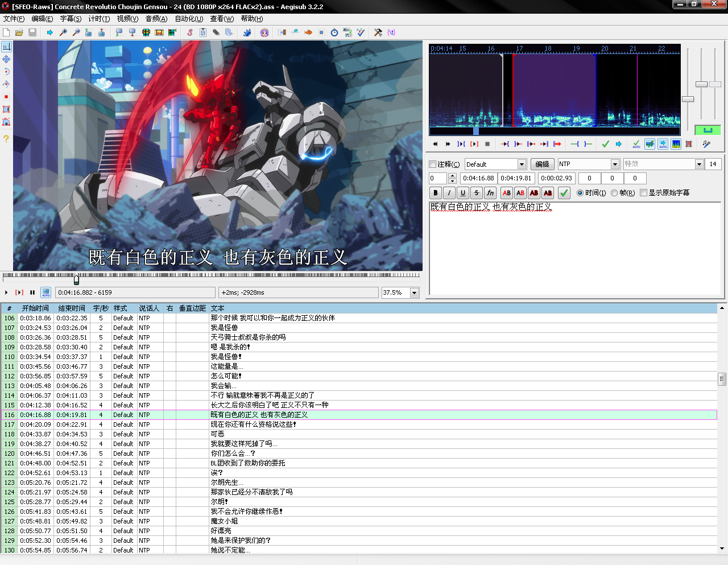Open the Spell Checker ABC check icon

(x=361, y=32)
